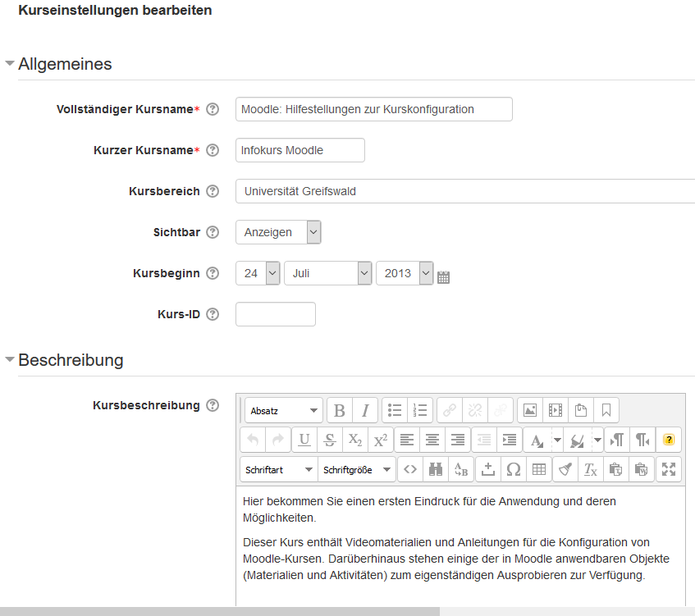Toggle strikethrough formatting
Image resolution: width=695 pixels, height=616 pixels.
(x=330, y=440)
